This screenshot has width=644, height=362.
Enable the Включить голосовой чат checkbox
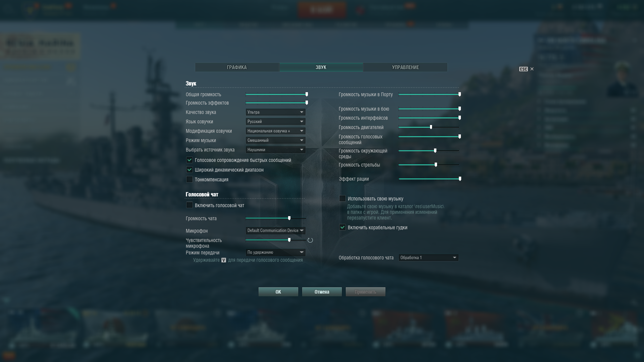click(x=190, y=205)
